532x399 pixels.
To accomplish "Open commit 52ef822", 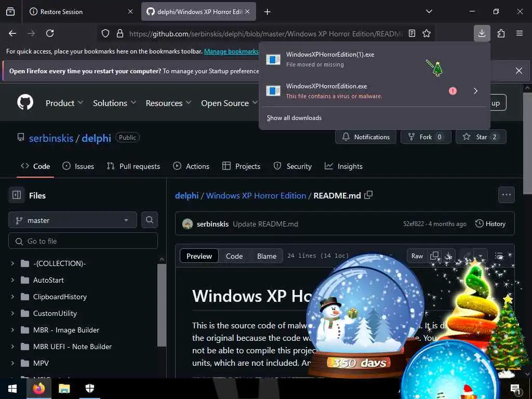I will point(413,224).
